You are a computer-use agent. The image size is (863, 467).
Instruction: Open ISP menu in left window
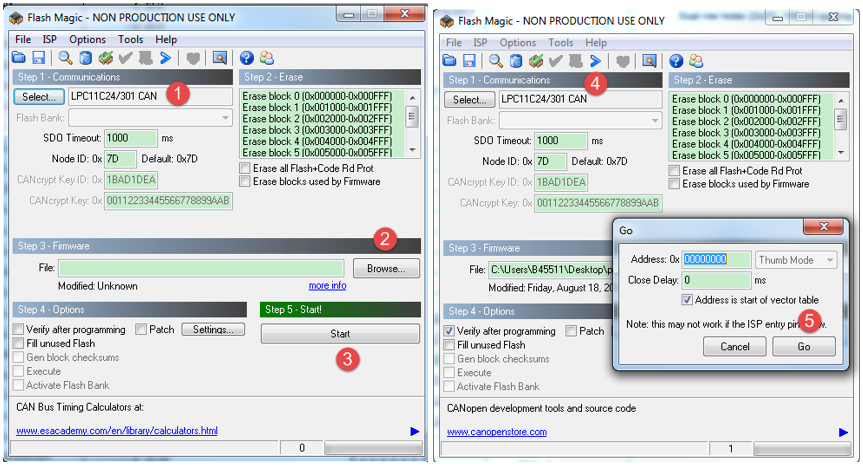pos(50,39)
